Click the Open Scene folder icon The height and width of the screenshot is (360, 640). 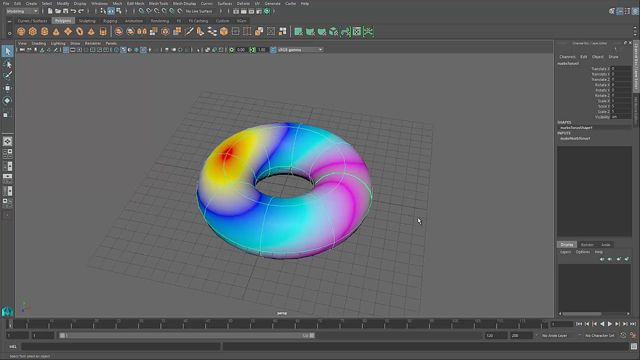(x=58, y=11)
